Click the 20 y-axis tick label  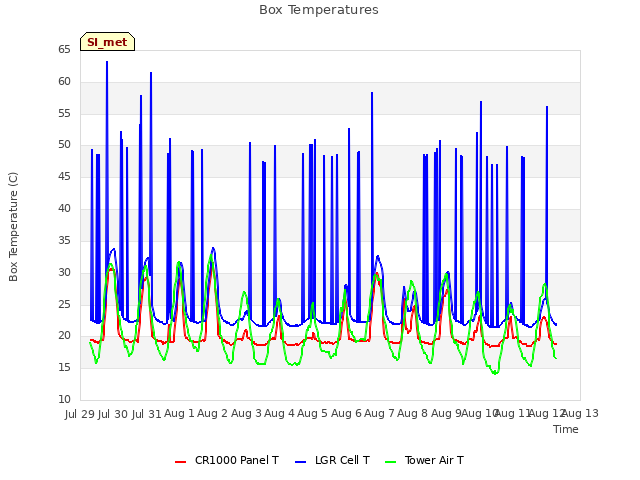point(64,336)
